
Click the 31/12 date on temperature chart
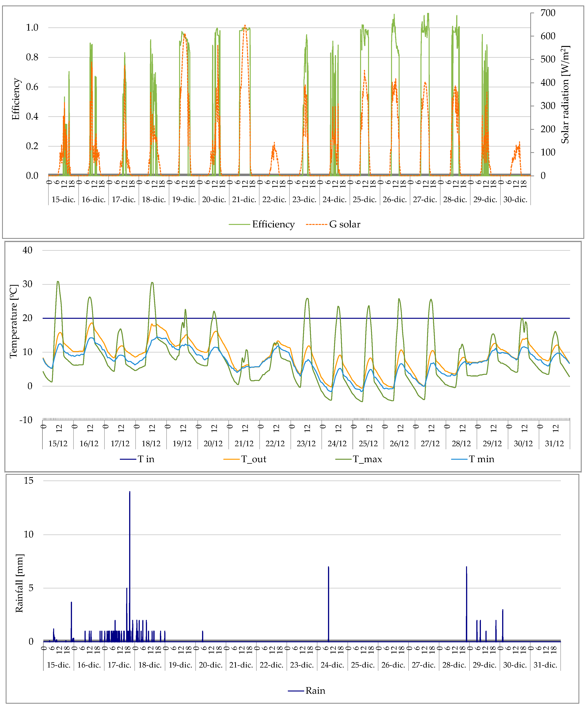(554, 444)
